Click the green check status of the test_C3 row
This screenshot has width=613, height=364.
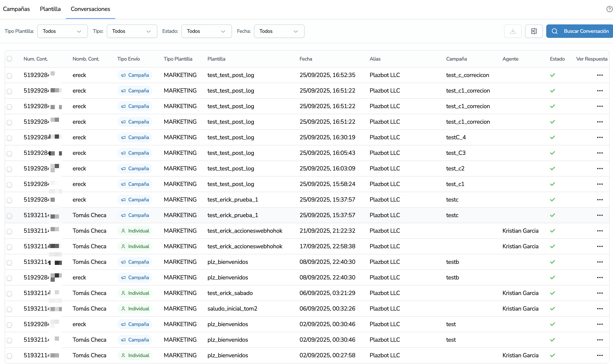point(552,153)
